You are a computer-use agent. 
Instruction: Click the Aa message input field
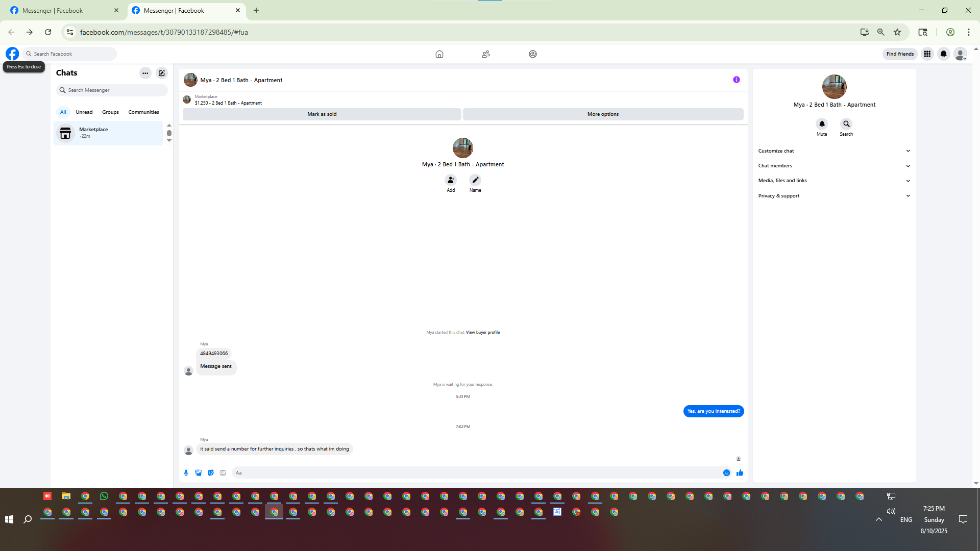(x=475, y=473)
